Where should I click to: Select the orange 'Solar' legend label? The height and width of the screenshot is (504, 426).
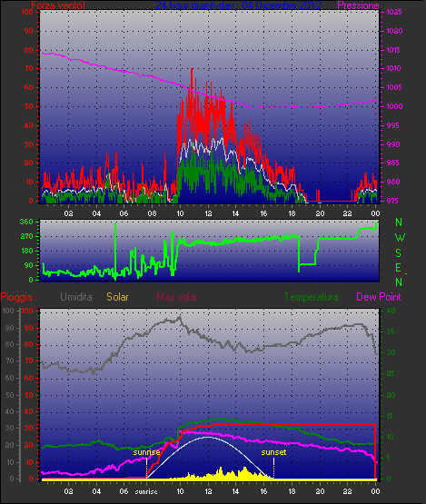[x=117, y=297]
